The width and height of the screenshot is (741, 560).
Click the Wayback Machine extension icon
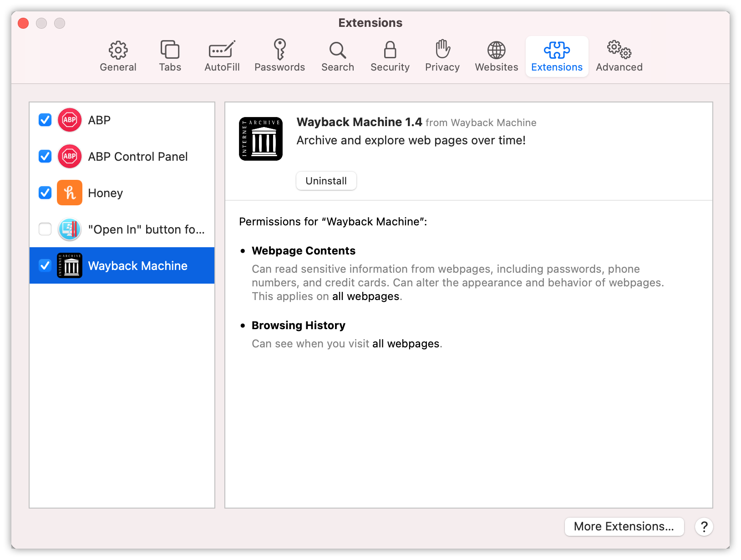69,265
